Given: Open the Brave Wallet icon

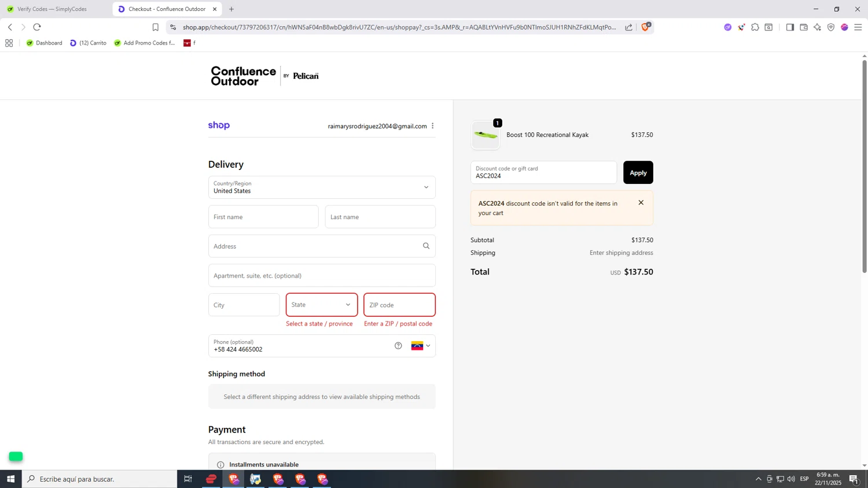Looking at the screenshot, I should pyautogui.click(x=804, y=27).
